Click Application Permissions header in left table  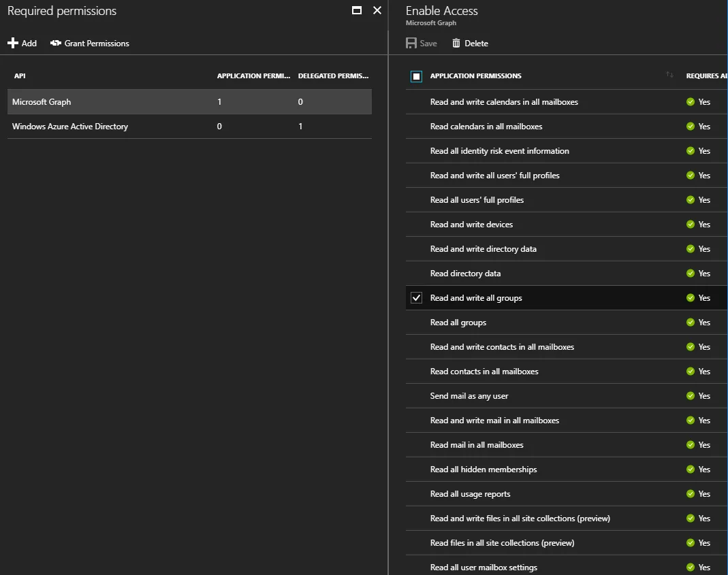point(253,76)
